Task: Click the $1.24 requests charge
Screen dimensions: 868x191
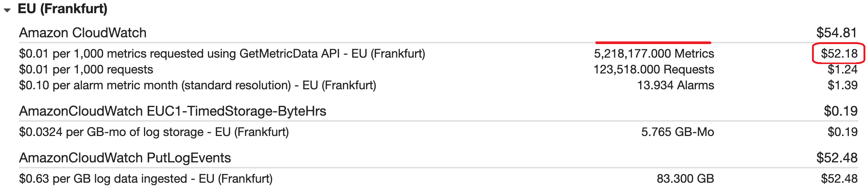Action: pos(842,70)
